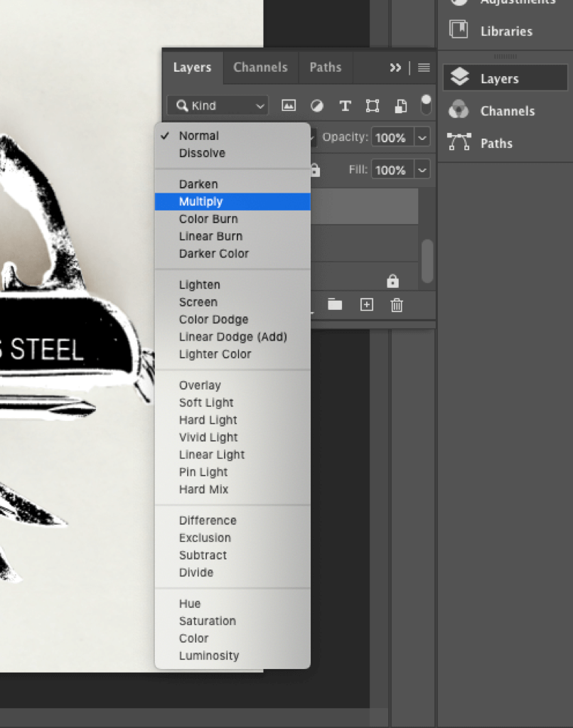Screen dimensions: 573x728
Task: Switch to the Channels tab
Action: click(260, 68)
